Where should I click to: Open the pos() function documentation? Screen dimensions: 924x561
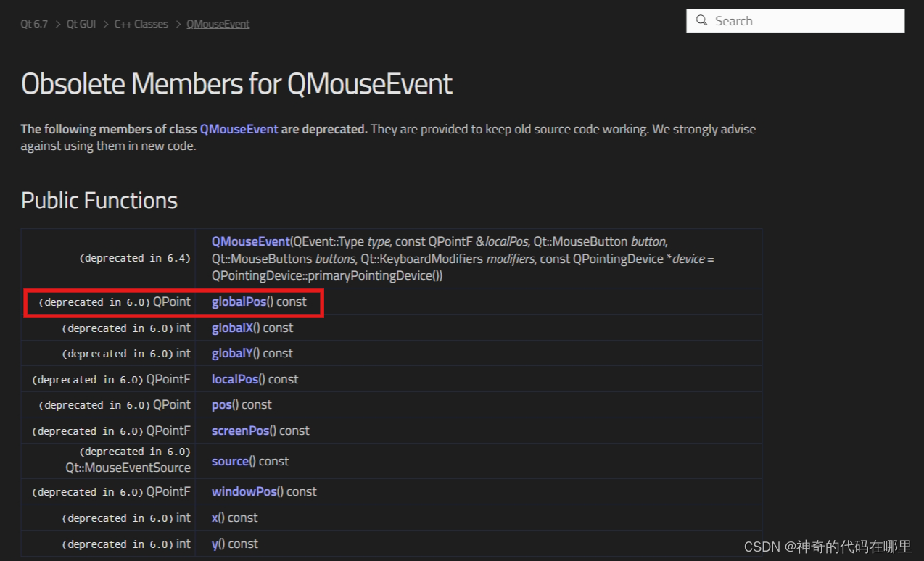[x=222, y=404]
